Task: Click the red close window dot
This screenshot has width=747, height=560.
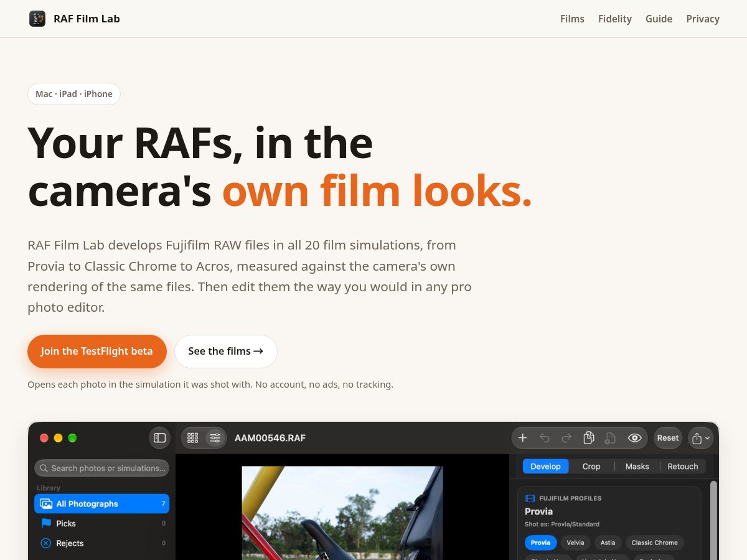Action: (44, 438)
